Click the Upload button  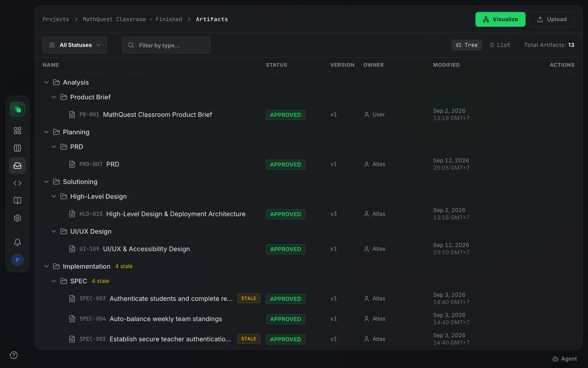click(x=552, y=19)
